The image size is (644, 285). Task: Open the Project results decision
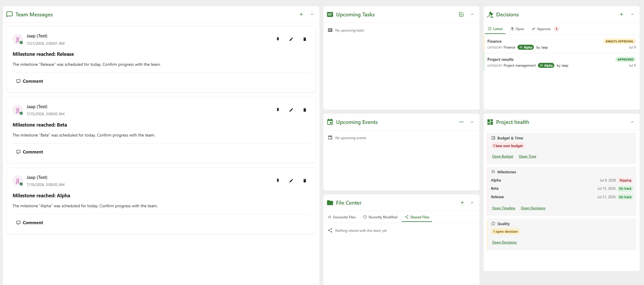561,62
